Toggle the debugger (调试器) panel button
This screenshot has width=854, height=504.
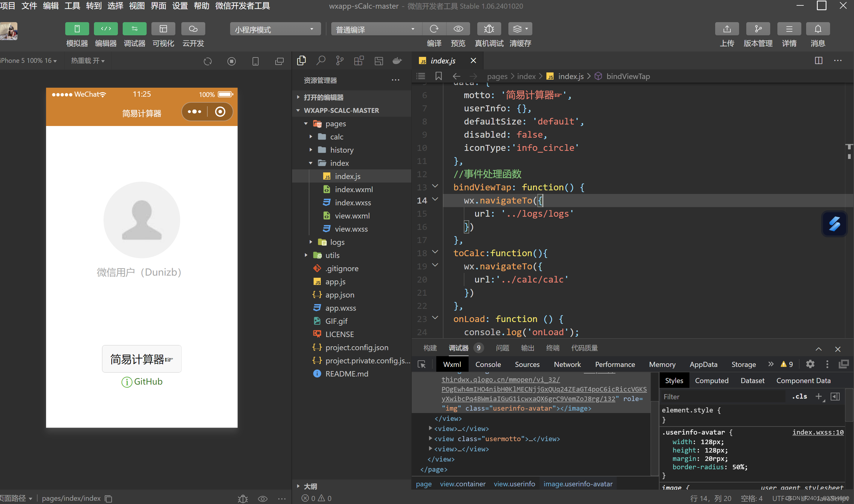point(134,29)
